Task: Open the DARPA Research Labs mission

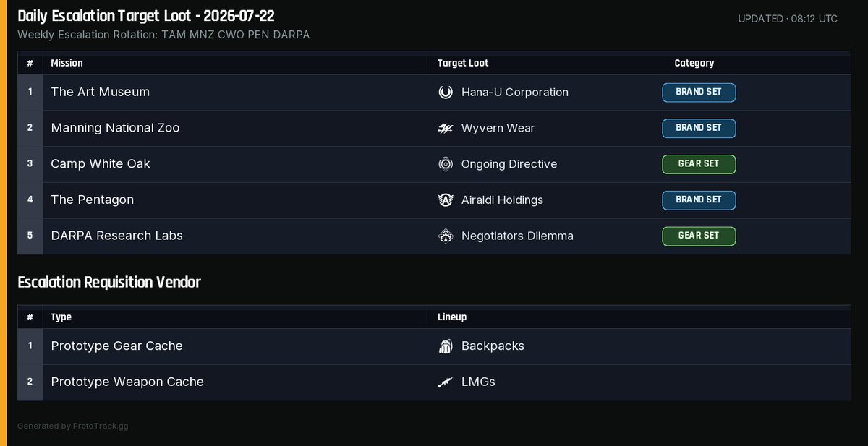Action: (x=116, y=236)
